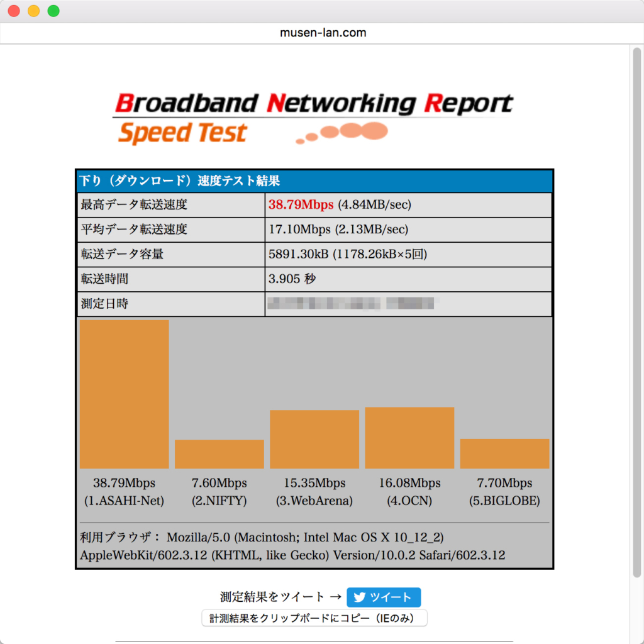Click the 38.79Mbps (1.ASAHI-Net) chart label

click(x=124, y=492)
